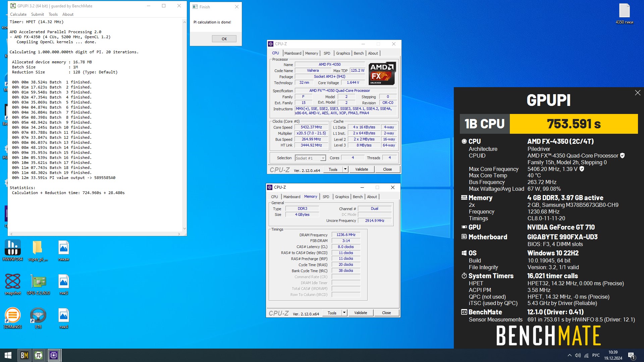Change the input language from РУС
Screen dimensions: 644x362
(596, 355)
